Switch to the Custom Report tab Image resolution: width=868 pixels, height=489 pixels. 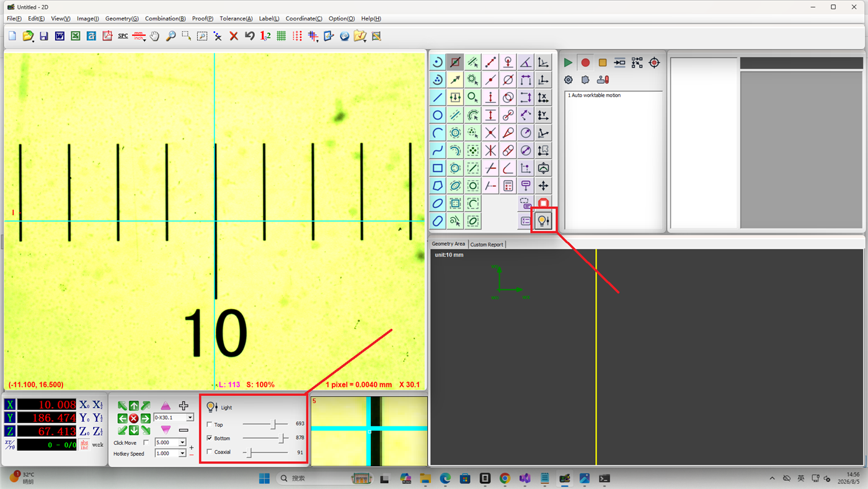click(487, 244)
